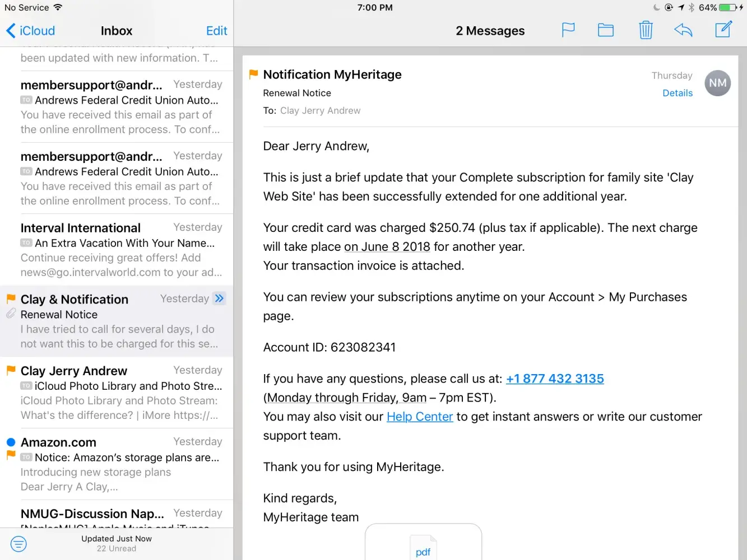Show message Details
The image size is (747, 560).
(x=678, y=93)
